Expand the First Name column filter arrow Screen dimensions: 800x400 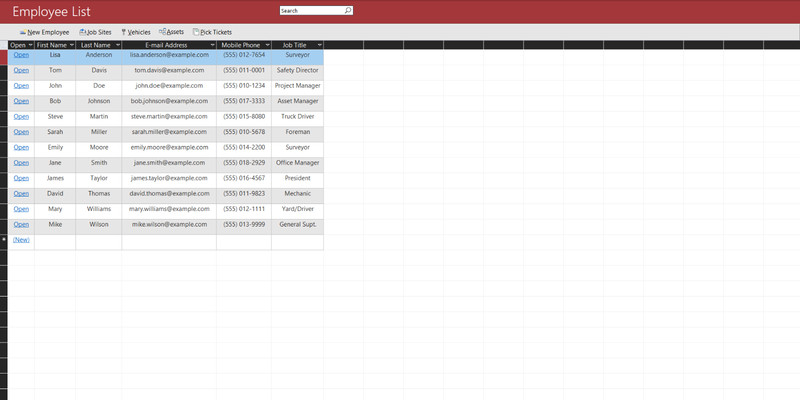coord(71,45)
